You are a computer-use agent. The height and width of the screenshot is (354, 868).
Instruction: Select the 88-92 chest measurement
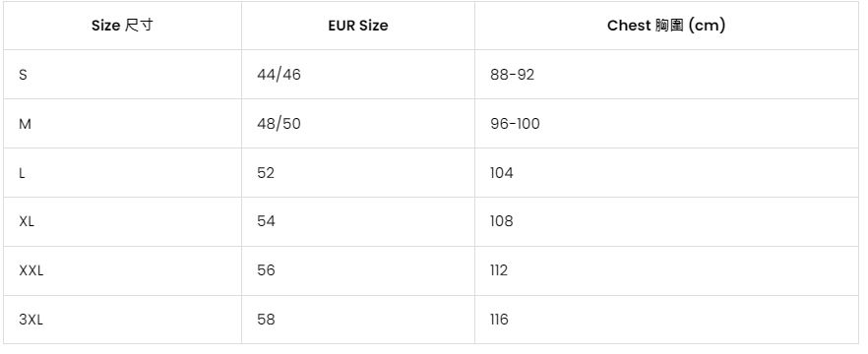(x=512, y=75)
